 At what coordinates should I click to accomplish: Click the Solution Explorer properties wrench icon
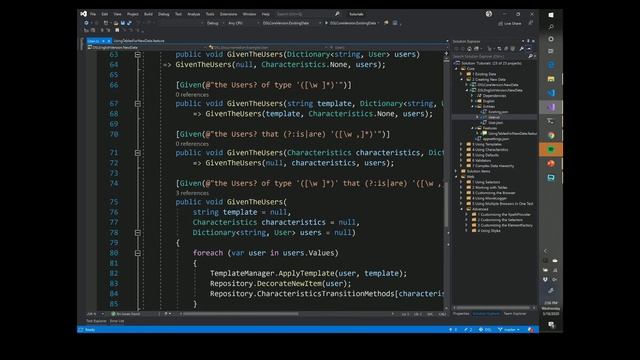click(x=521, y=49)
